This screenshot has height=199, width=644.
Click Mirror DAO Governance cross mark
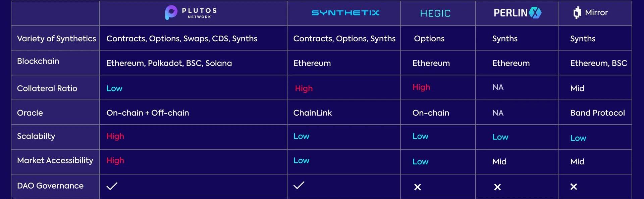pyautogui.click(x=574, y=187)
